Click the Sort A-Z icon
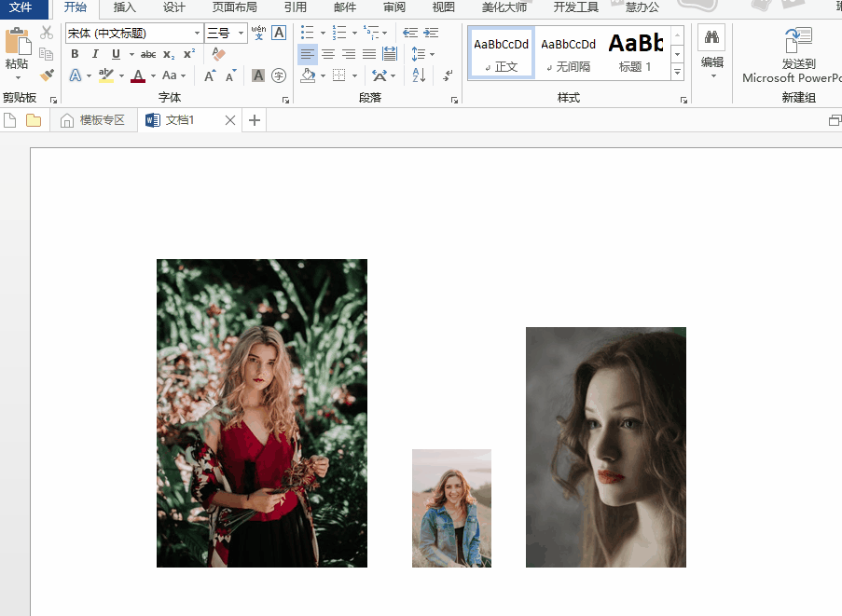The image size is (842, 616). pos(419,75)
